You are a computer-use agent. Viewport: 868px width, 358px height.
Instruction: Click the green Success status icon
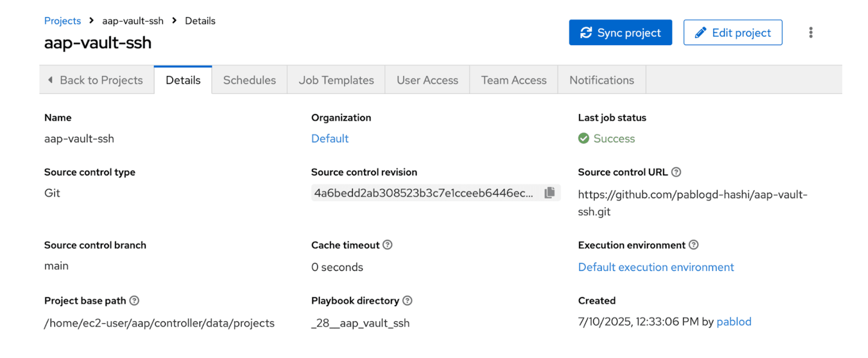(x=584, y=138)
